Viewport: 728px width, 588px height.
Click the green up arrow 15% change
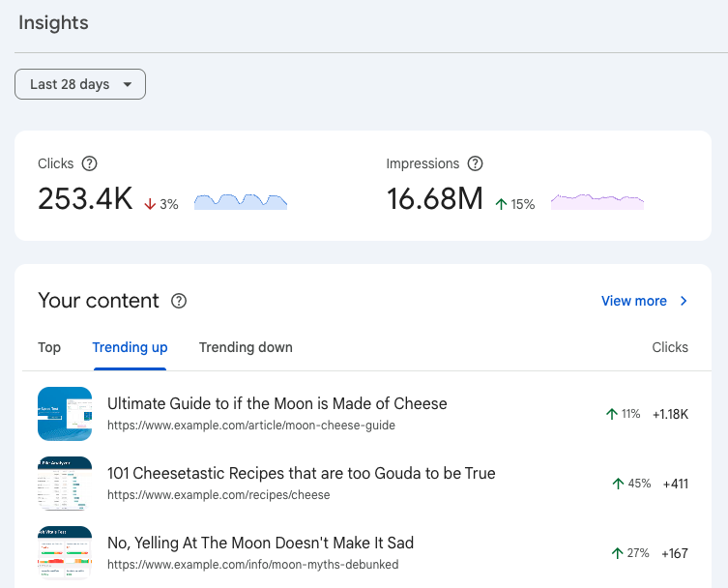(x=515, y=204)
